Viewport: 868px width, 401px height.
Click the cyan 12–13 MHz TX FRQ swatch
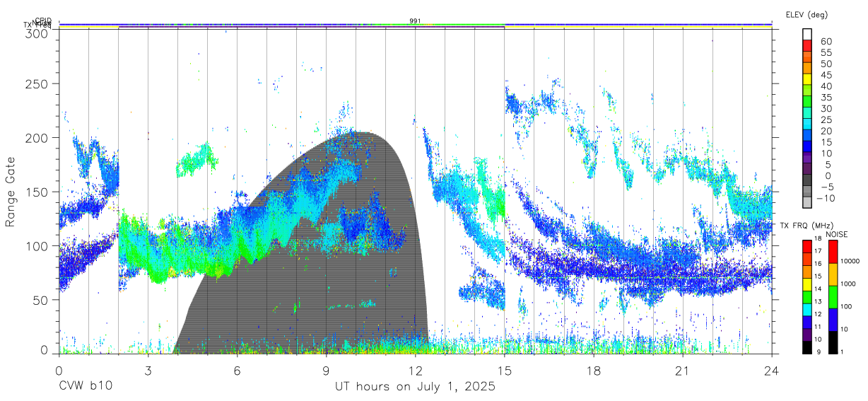tap(807, 309)
